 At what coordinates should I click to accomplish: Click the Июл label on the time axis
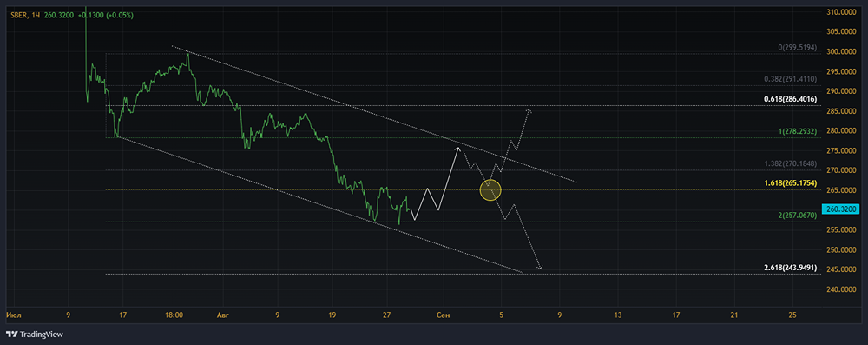[x=13, y=315]
